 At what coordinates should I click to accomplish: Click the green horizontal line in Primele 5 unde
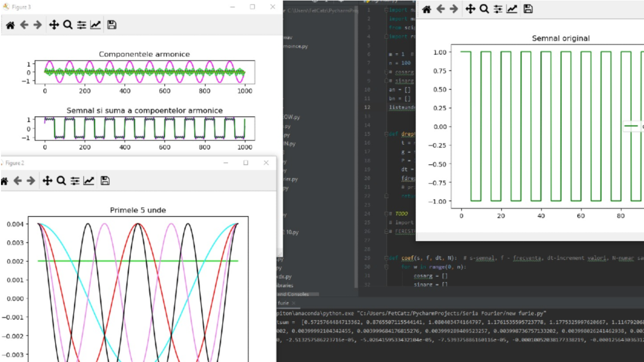click(138, 261)
